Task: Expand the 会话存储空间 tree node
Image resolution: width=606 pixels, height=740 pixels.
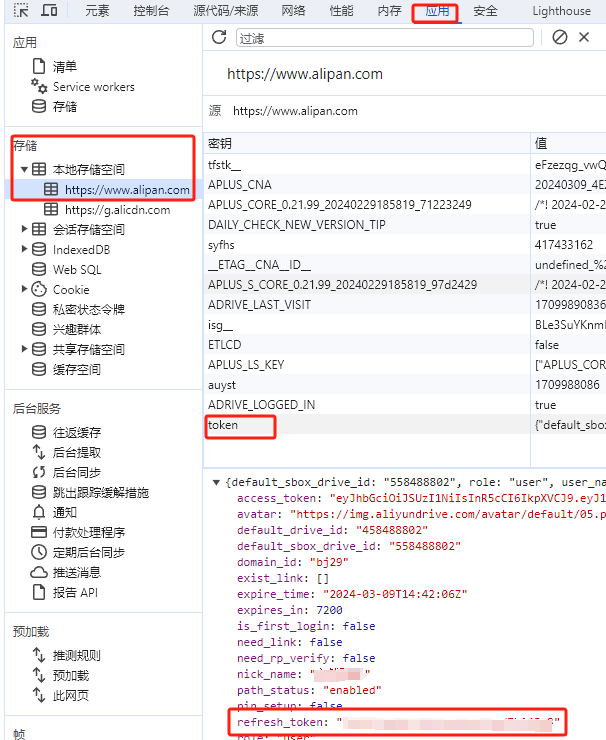Action: click(x=24, y=229)
